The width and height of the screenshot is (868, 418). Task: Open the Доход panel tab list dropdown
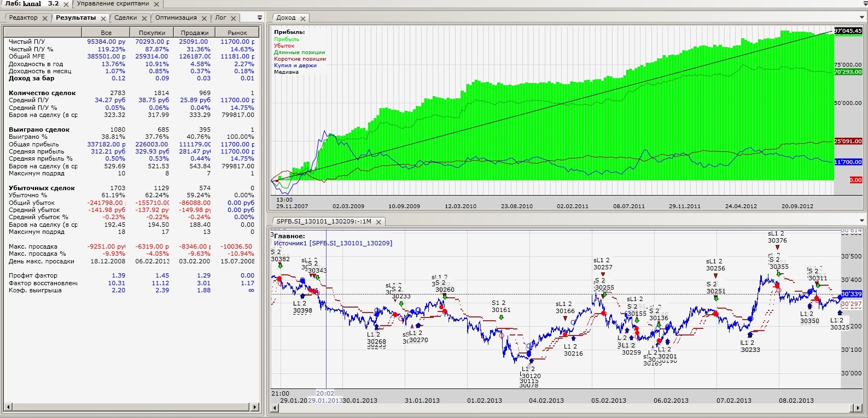pyautogui.click(x=862, y=17)
